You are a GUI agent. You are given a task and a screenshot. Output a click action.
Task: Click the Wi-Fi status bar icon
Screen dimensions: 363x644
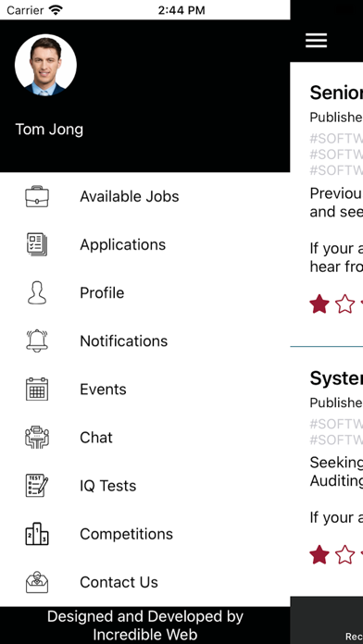pos(56,10)
